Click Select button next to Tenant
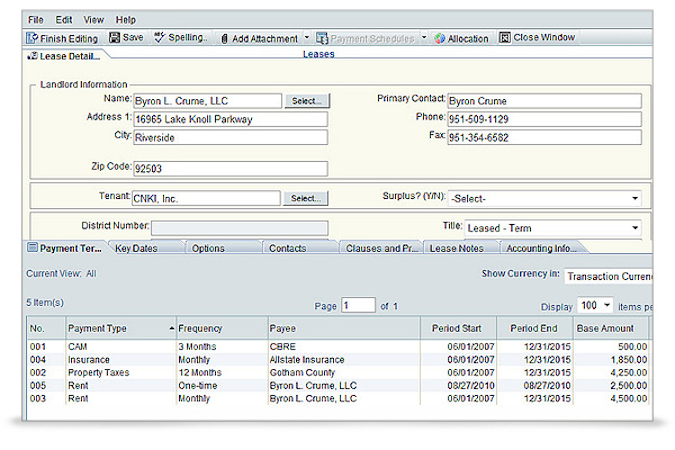 click(x=306, y=198)
